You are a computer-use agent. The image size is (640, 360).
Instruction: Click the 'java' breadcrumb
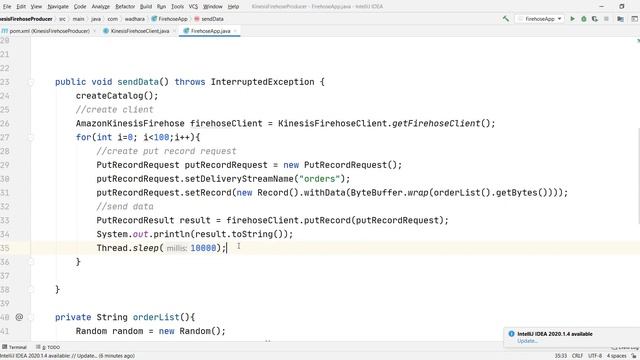(96, 19)
